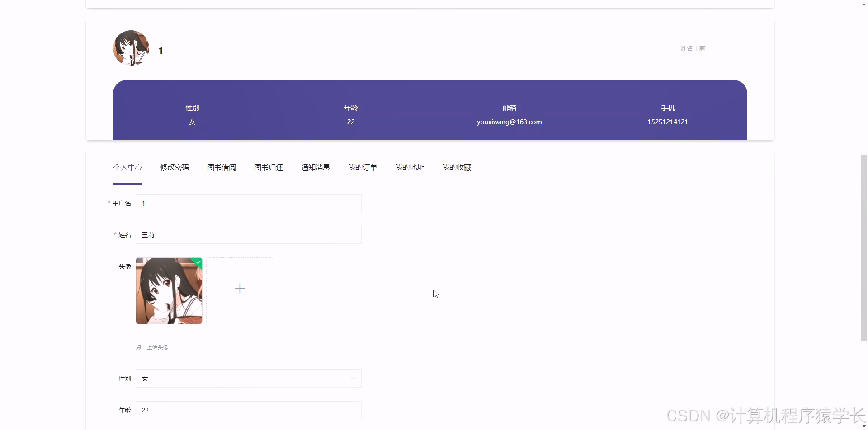Switch to the 修改密码 tab

pyautogui.click(x=175, y=167)
